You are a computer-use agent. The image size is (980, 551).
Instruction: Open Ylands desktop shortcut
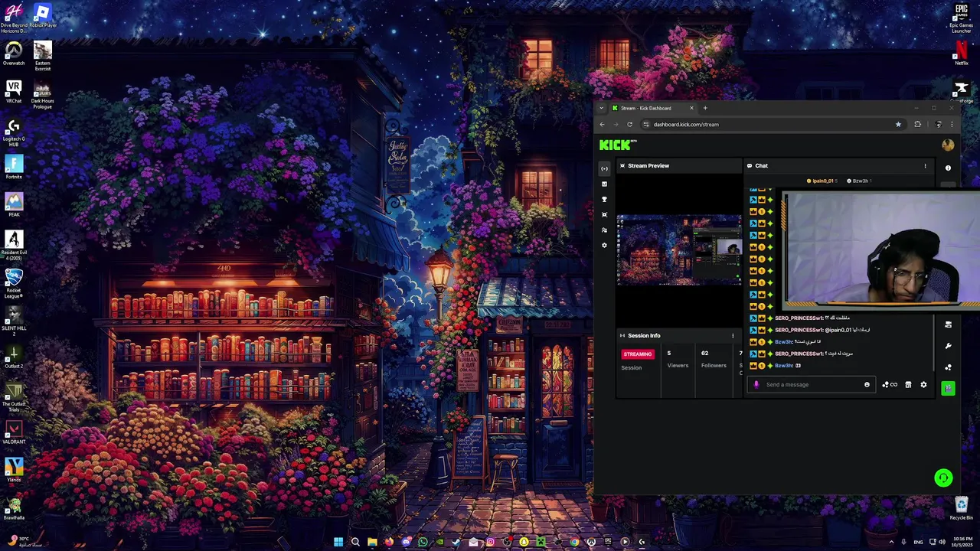(14, 470)
